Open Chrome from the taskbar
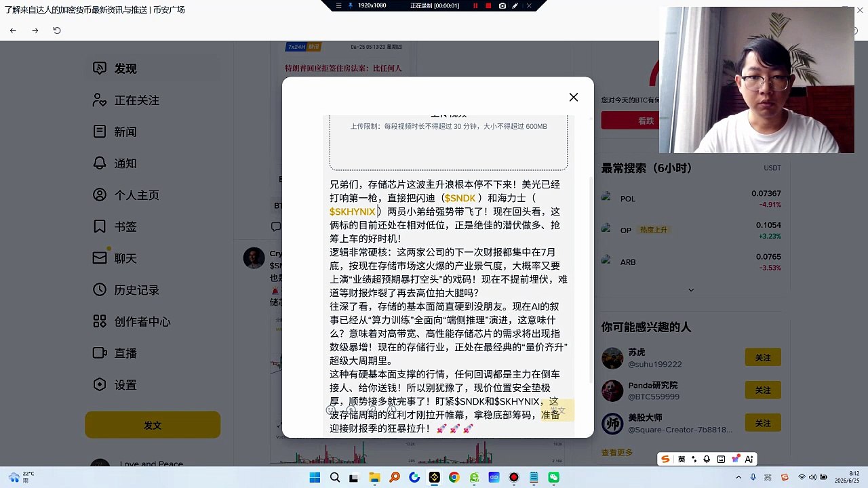 (454, 478)
